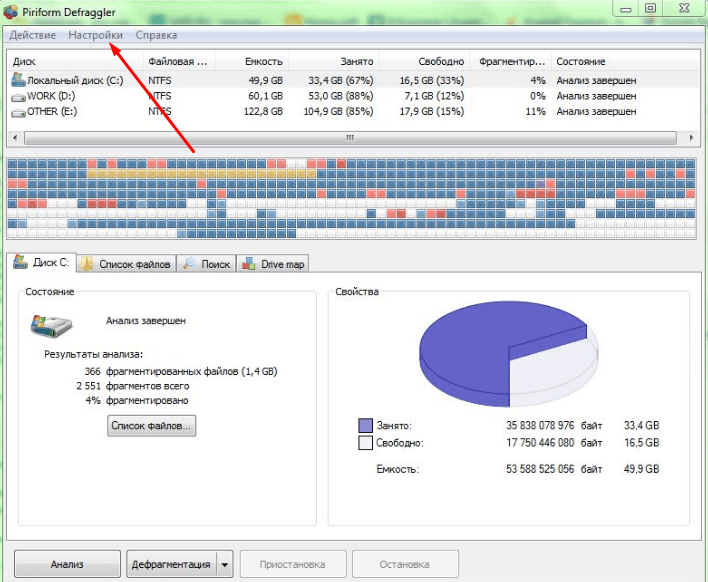The width and height of the screenshot is (708, 582).
Task: Click 53,0 GB (88%) used value for WORK (D:)
Action: tap(341, 96)
